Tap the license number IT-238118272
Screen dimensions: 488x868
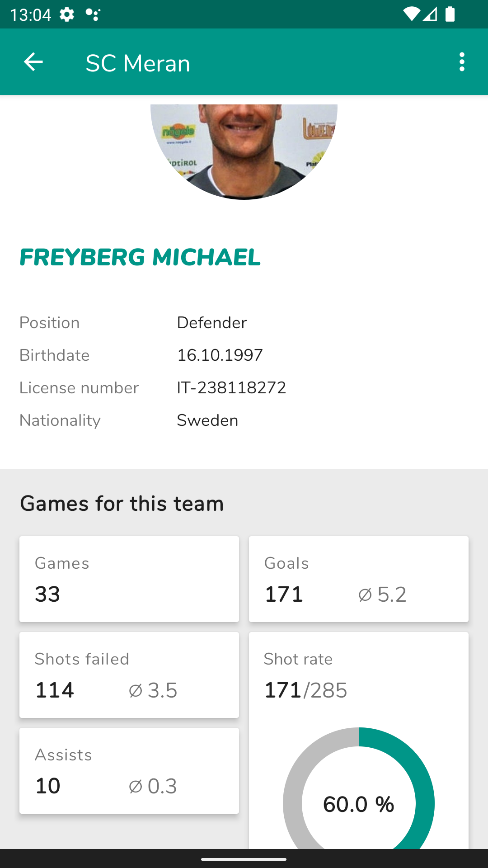coord(231,388)
